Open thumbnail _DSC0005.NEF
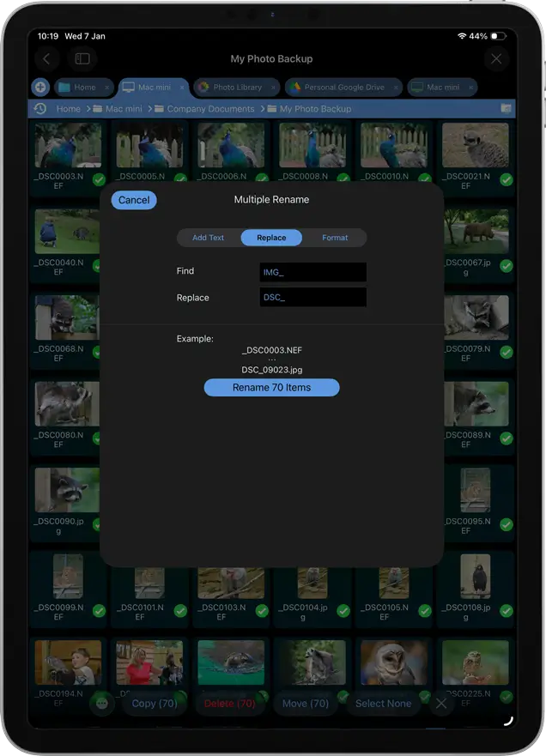 click(x=149, y=145)
